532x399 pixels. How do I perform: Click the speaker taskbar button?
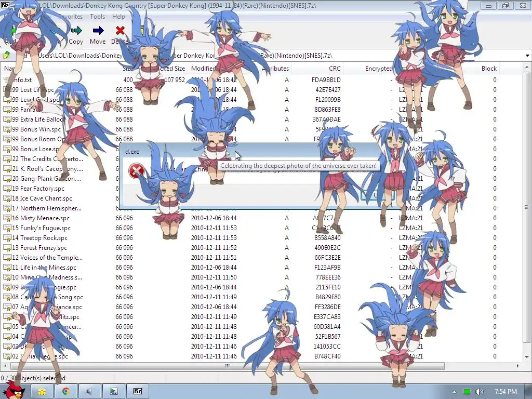point(89,392)
